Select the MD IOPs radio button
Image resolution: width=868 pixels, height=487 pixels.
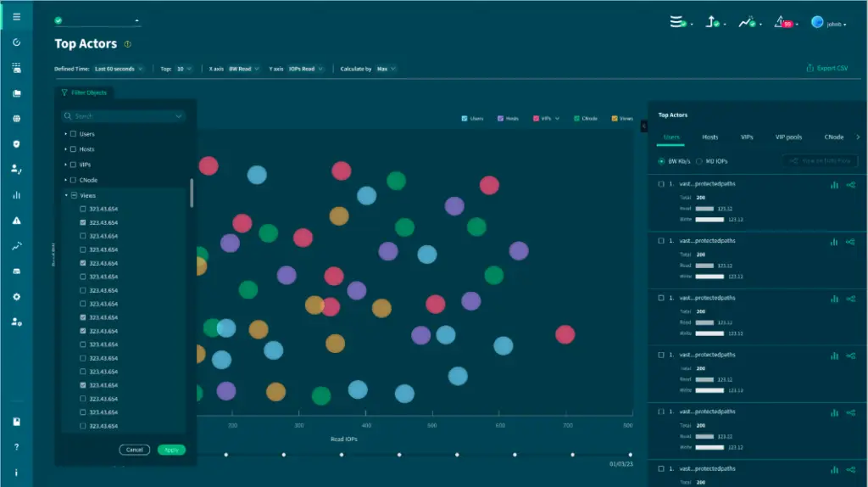699,160
